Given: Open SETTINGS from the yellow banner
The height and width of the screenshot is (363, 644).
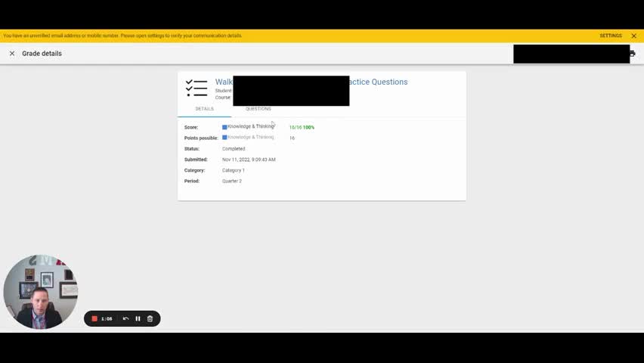Looking at the screenshot, I should point(610,36).
